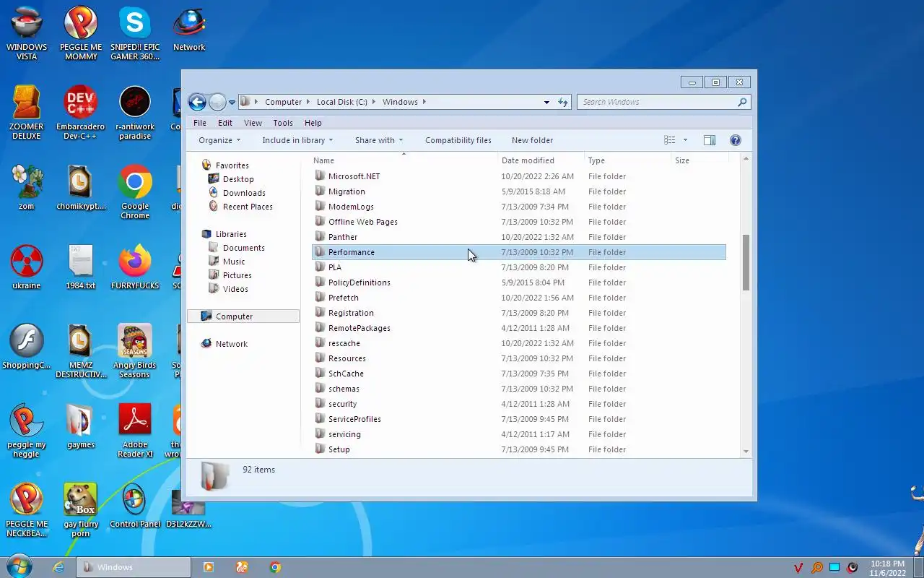Expand address bar previous locations dropdown
This screenshot has height=578, width=924.
coord(546,103)
